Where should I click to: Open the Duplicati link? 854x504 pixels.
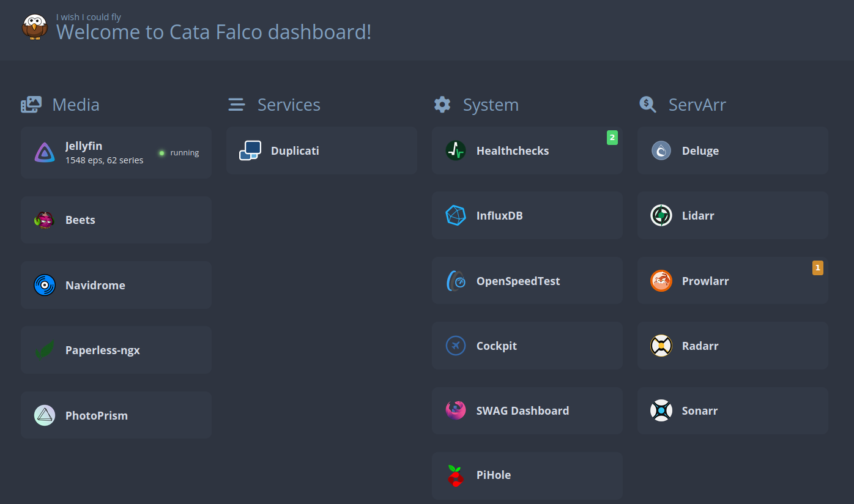pyautogui.click(x=322, y=150)
